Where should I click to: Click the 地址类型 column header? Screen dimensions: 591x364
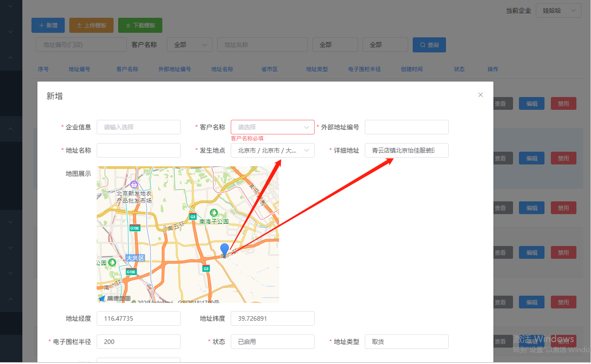(317, 69)
